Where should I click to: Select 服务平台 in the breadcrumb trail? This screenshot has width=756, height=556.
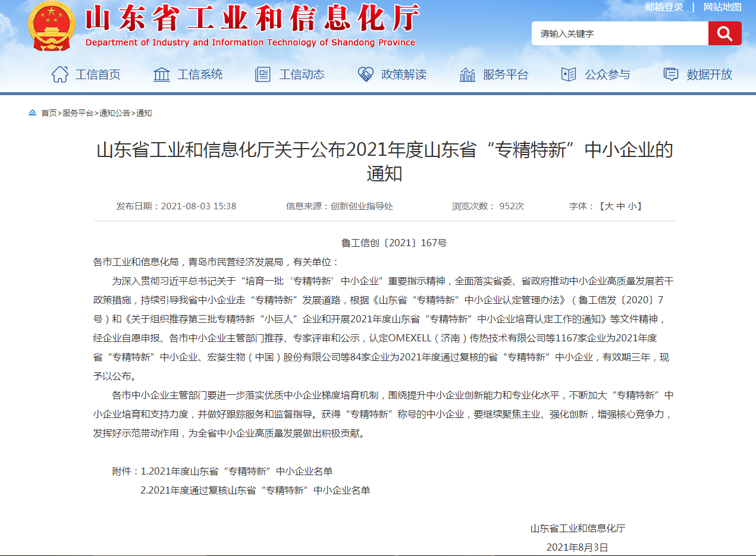(78, 113)
